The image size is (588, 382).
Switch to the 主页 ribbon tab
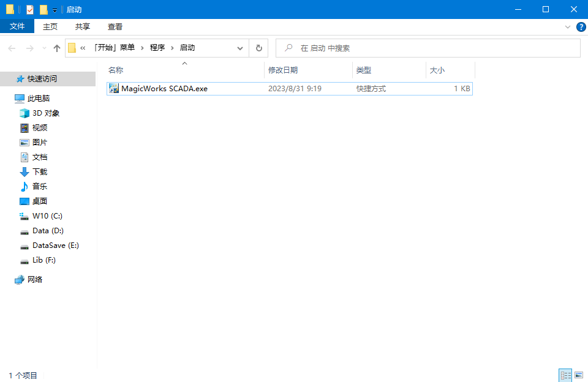(50, 26)
